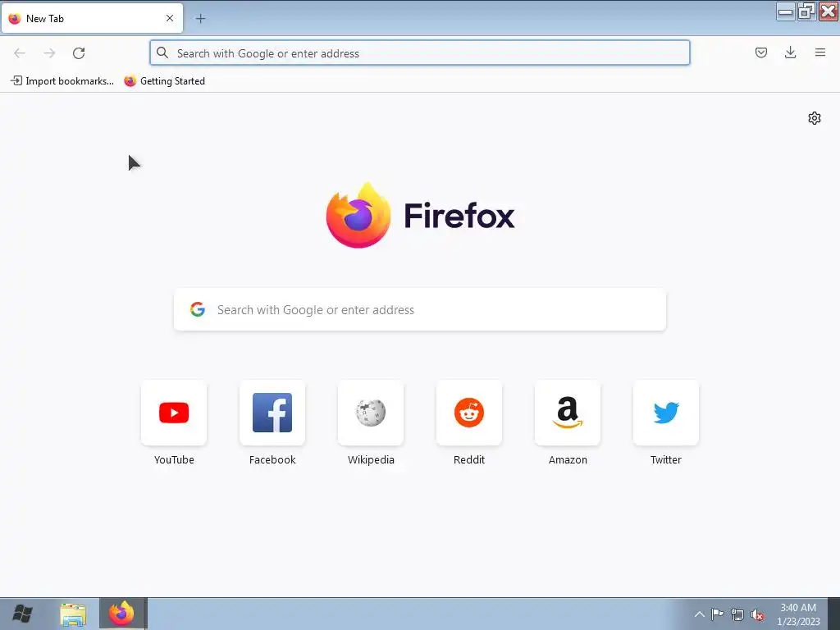Click the YouTube label text
Viewport: 840px width, 630px height.
(174, 459)
